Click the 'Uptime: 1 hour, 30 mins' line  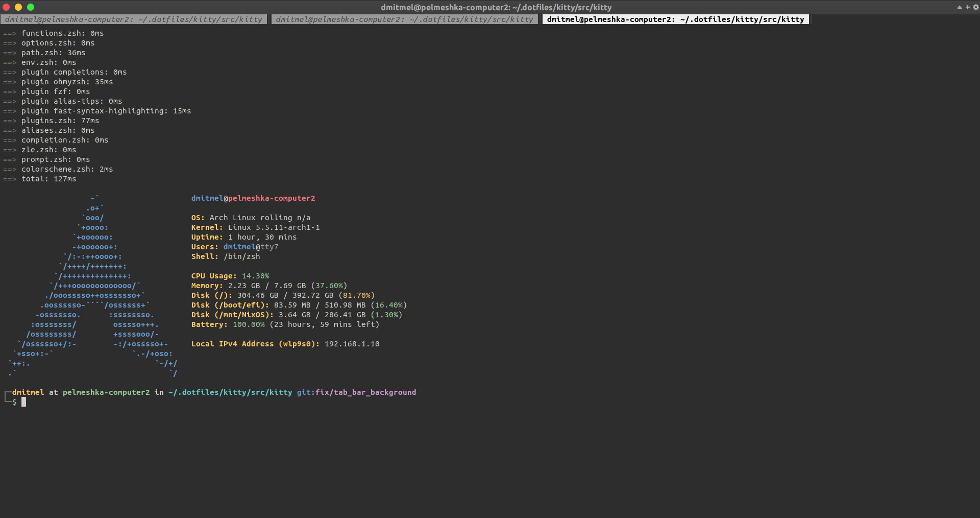coord(244,237)
